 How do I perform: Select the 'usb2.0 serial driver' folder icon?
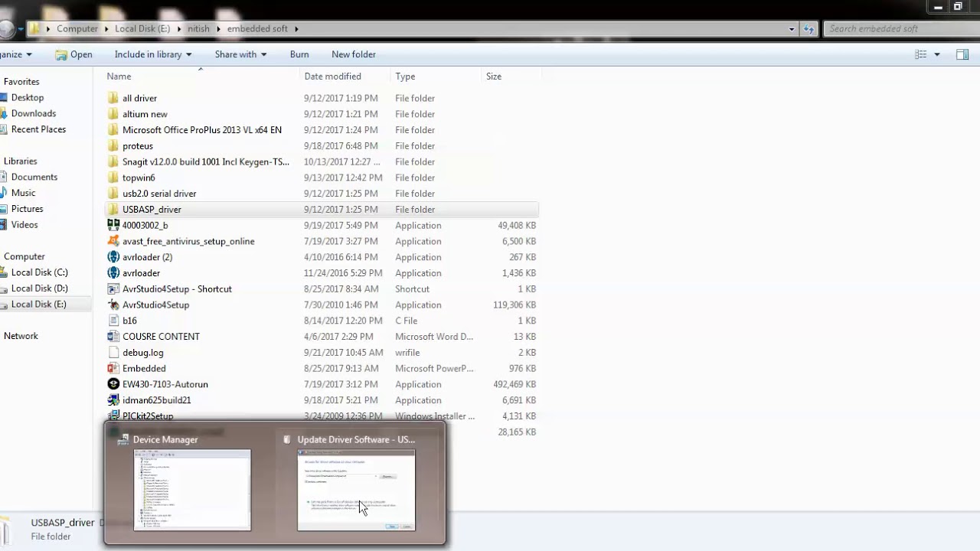[113, 194]
